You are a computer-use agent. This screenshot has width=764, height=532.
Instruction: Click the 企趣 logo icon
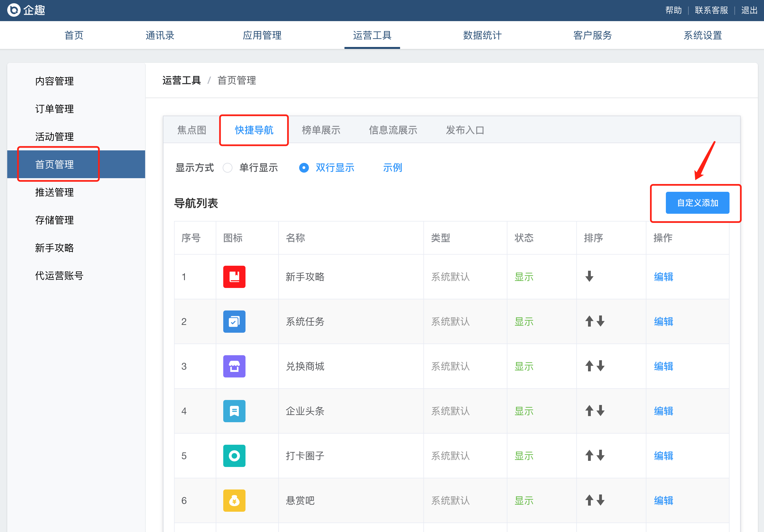point(14,10)
